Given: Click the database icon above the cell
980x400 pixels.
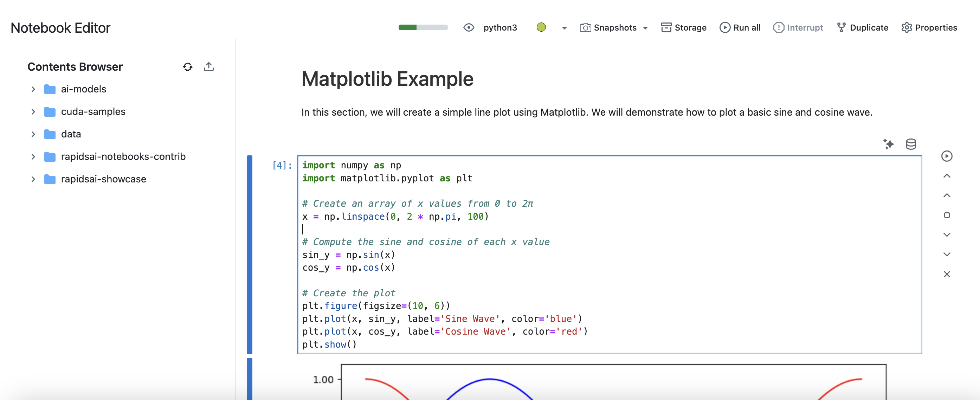Looking at the screenshot, I should pyautogui.click(x=911, y=144).
